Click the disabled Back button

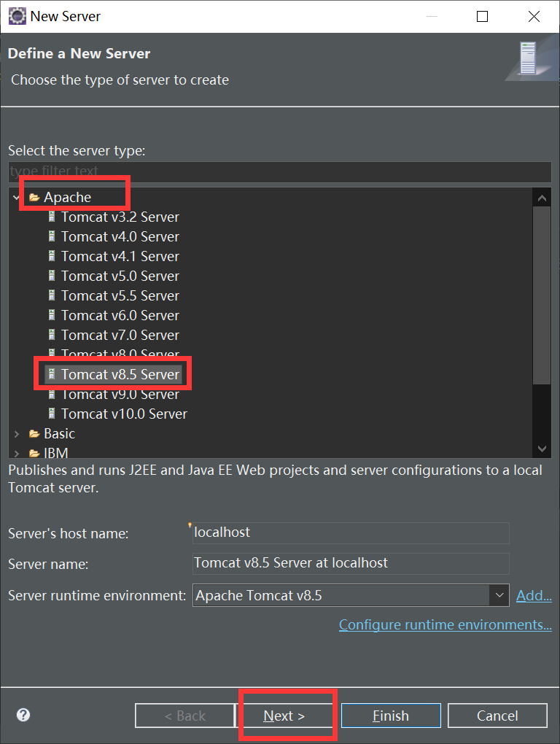coord(185,716)
